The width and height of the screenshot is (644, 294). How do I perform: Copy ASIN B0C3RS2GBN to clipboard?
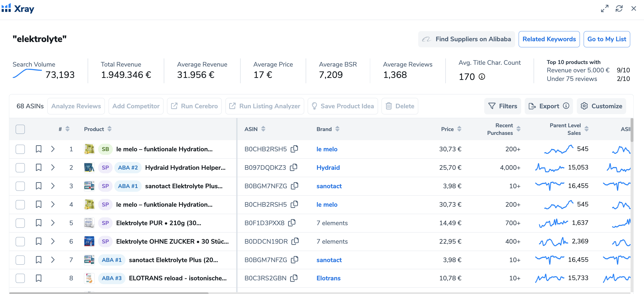[294, 278]
